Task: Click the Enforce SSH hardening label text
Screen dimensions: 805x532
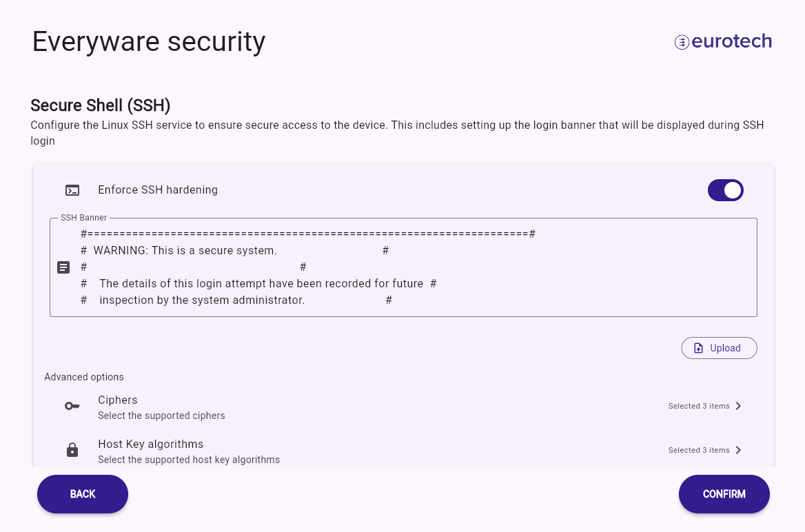Action: click(x=158, y=190)
